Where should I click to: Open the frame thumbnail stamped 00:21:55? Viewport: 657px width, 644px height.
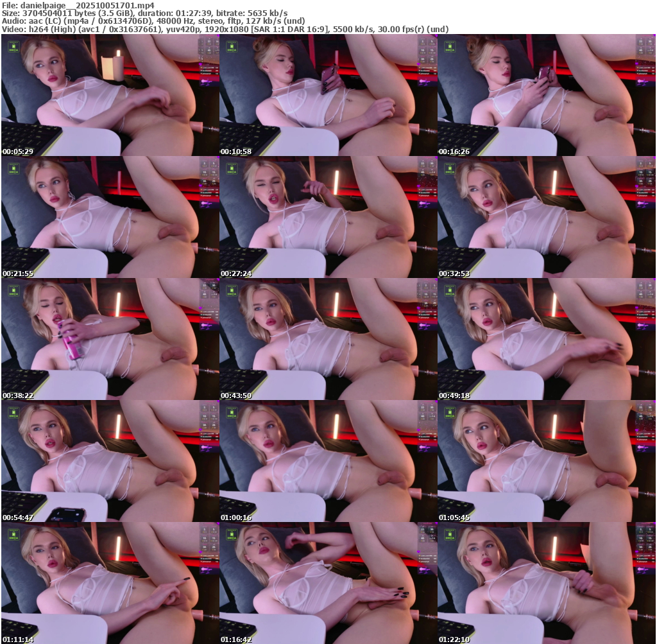coord(110,217)
